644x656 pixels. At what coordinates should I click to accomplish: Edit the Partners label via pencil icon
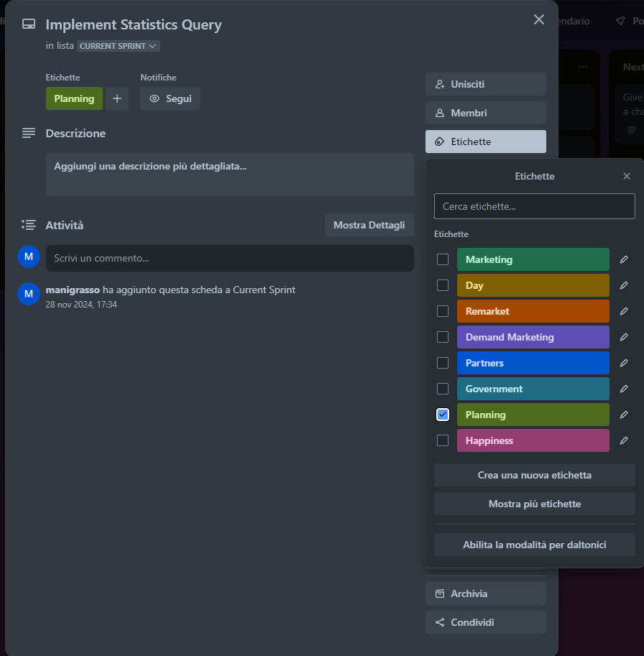pyautogui.click(x=624, y=363)
